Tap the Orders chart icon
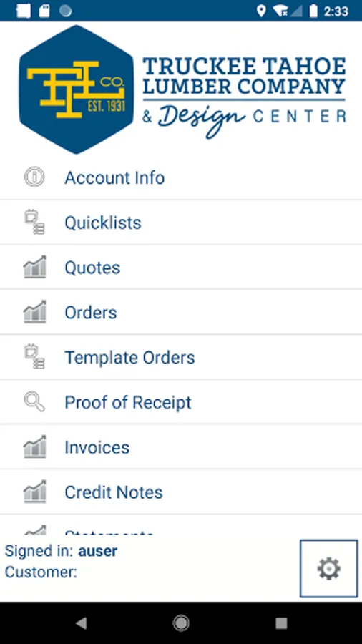The height and width of the screenshot is (644, 362). [34, 312]
